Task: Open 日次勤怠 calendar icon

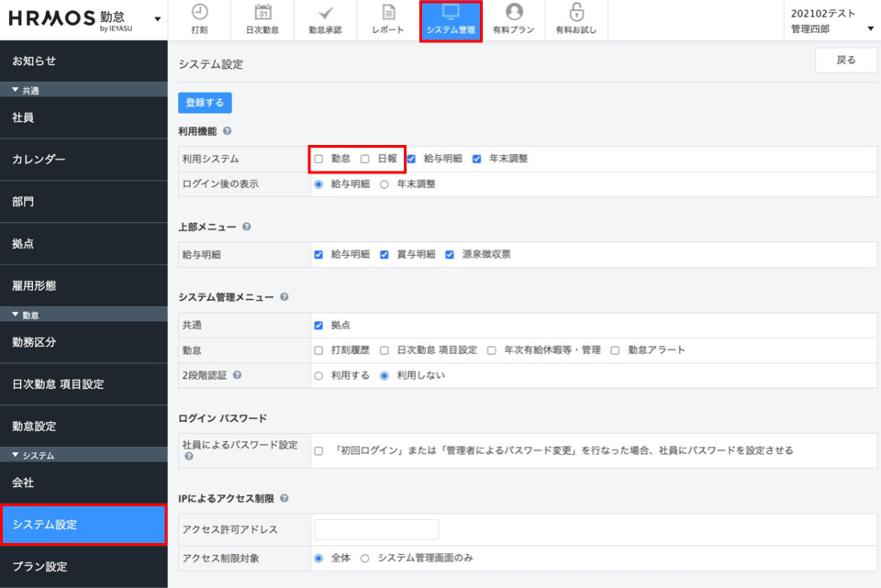Action: click(x=262, y=13)
